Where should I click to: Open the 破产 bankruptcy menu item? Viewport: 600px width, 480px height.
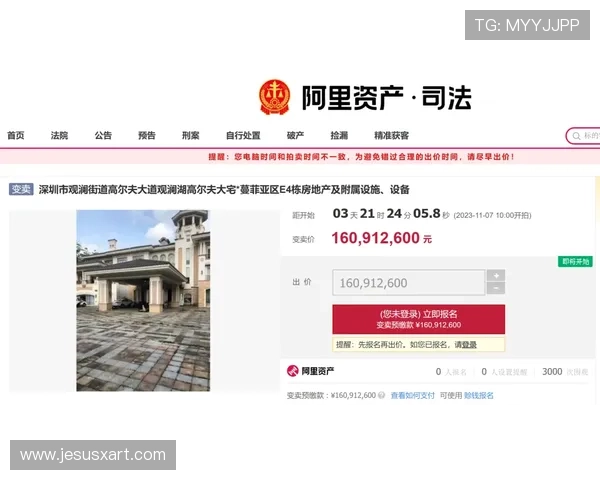tap(295, 136)
